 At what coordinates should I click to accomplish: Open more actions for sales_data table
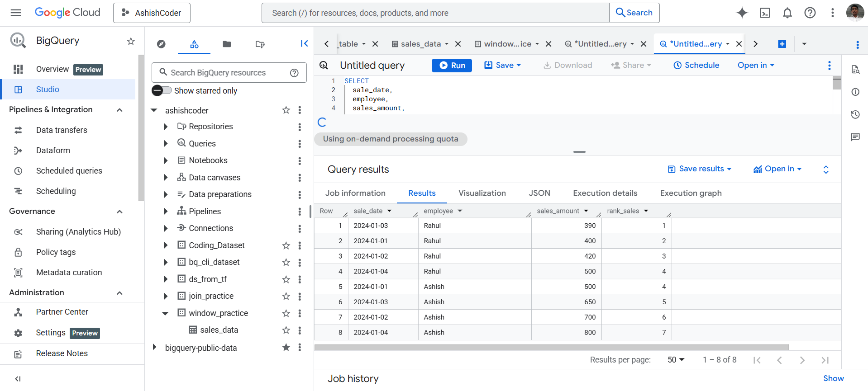tap(300, 330)
